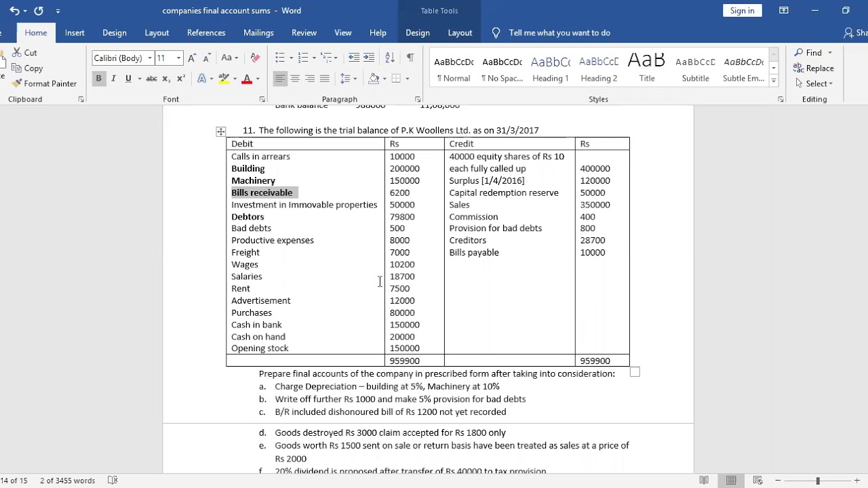This screenshot has width=868, height=488.
Task: Click the proofing errors status icon
Action: pos(113,481)
